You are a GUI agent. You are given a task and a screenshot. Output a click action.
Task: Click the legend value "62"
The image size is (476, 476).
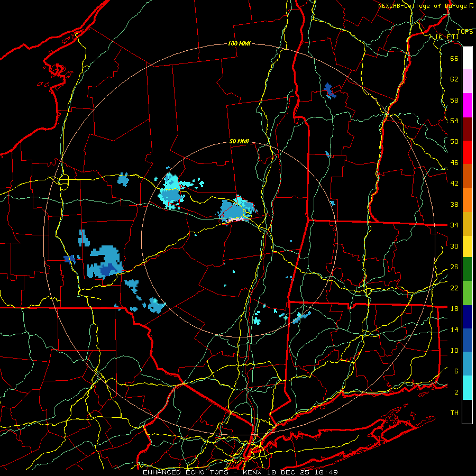coord(454,79)
